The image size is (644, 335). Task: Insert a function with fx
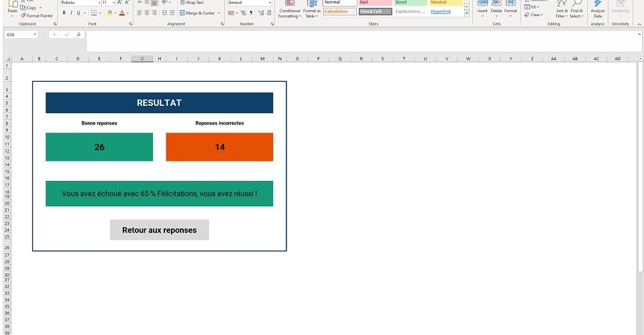click(78, 34)
